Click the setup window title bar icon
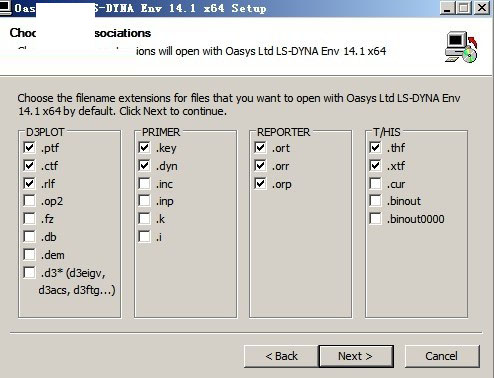This screenshot has height=378, width=494. click(6, 7)
